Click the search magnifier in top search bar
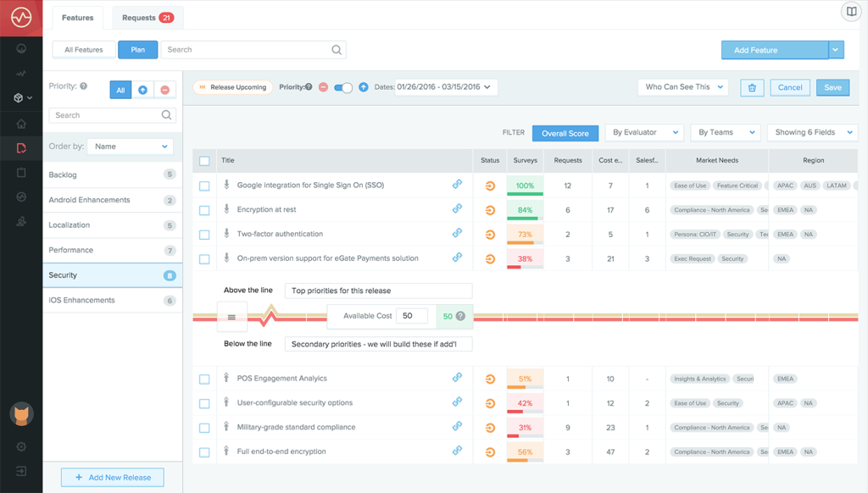This screenshot has width=868, height=493. tap(337, 50)
